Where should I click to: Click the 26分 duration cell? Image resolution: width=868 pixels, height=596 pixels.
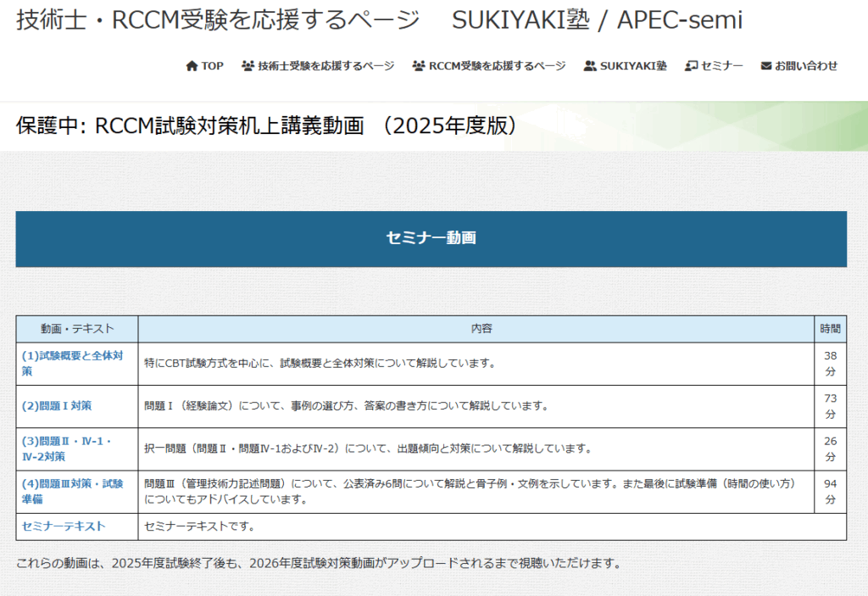click(831, 449)
